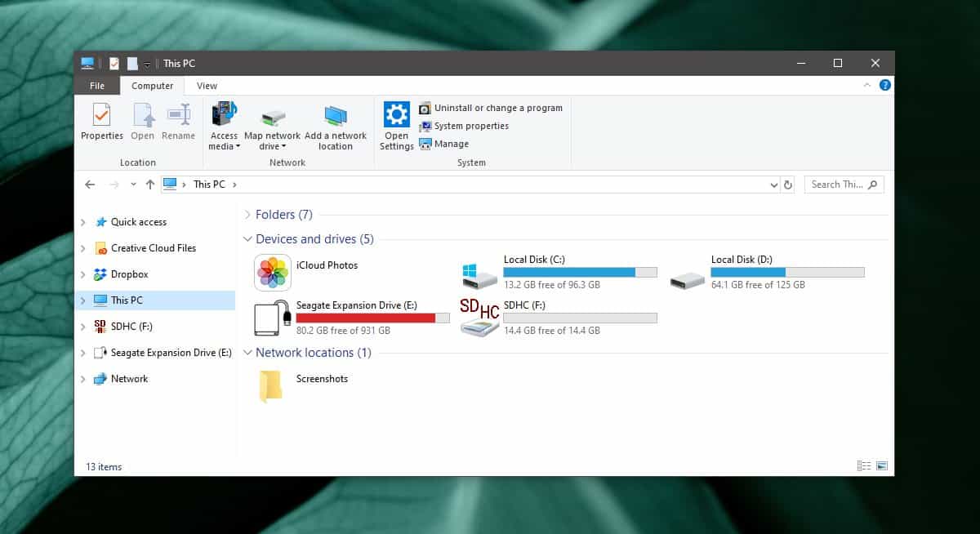Click the SDHC (F:) capacity bar
Image resolution: width=980 pixels, height=534 pixels.
pos(581,318)
